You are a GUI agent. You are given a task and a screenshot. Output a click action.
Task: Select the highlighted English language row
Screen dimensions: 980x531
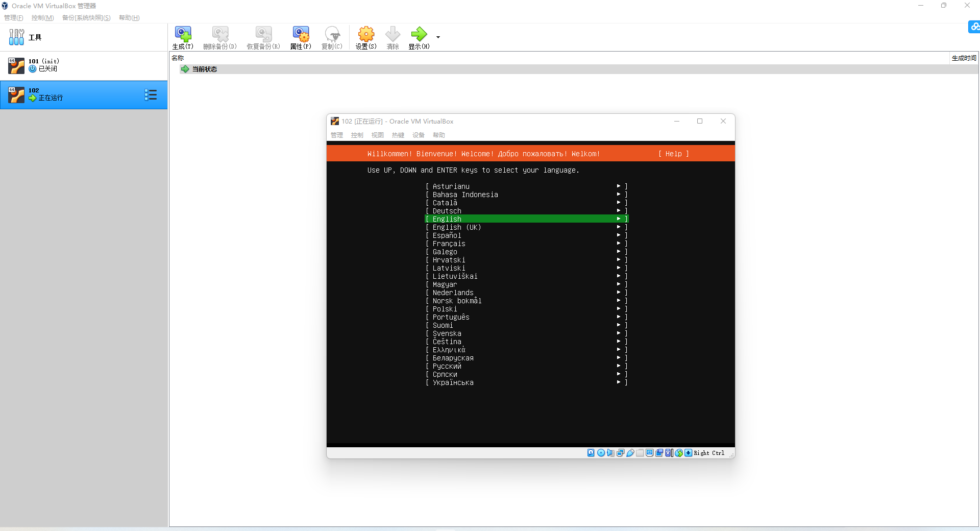click(527, 219)
